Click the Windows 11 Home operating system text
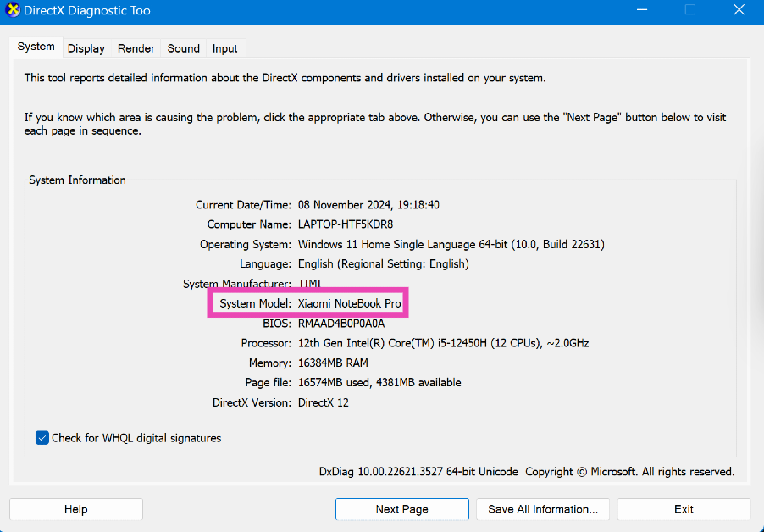 [x=451, y=244]
